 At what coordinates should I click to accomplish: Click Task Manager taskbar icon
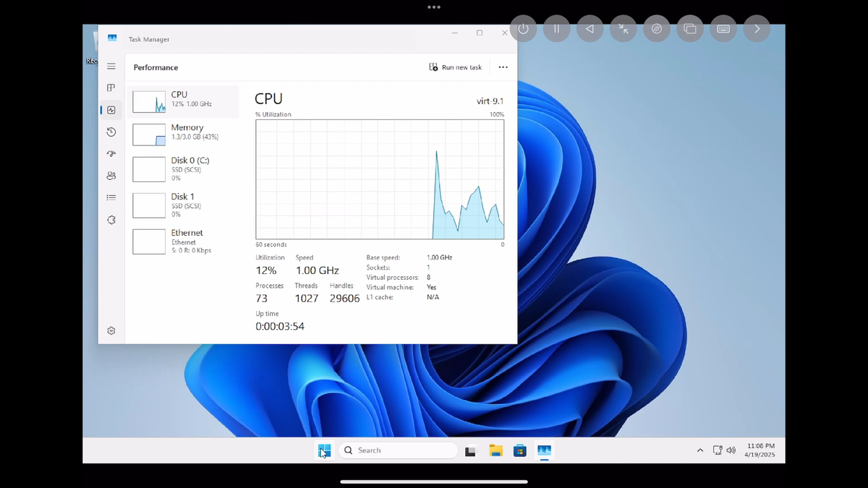[544, 451]
